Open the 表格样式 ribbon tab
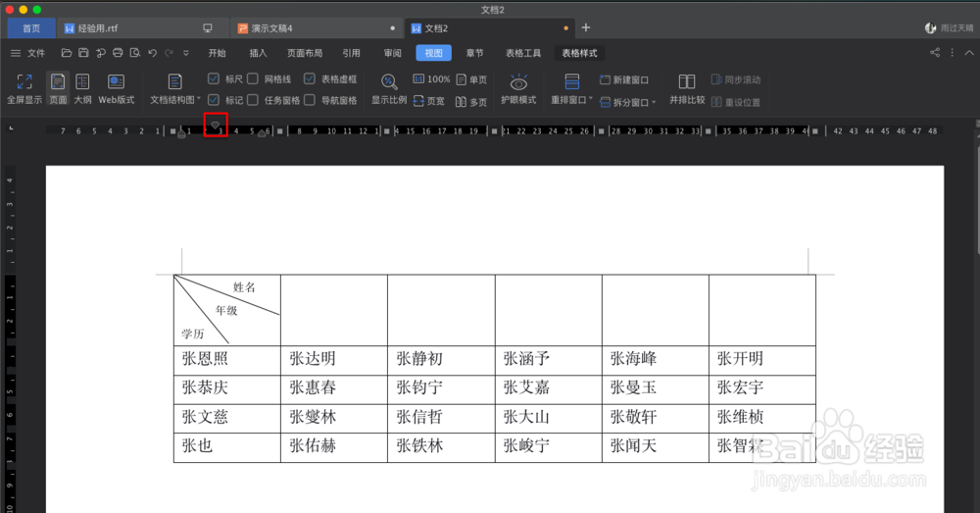 point(579,53)
